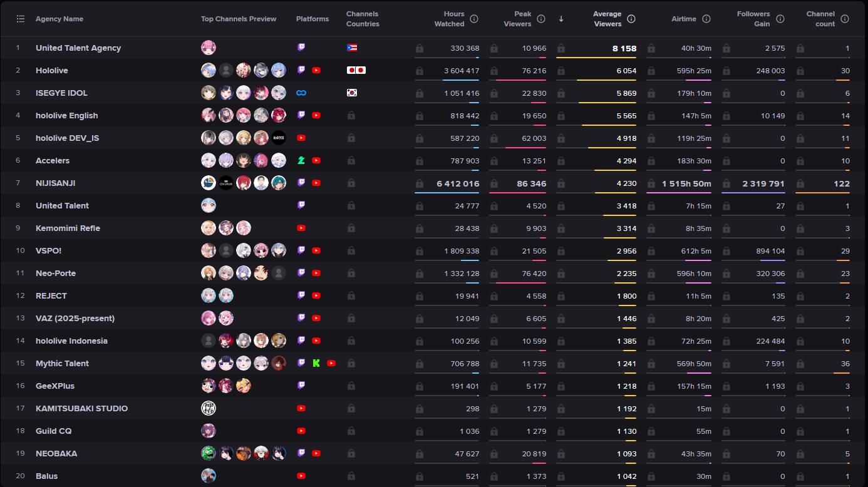Click the Airtime info icon
The height and width of the screenshot is (487, 868).
[706, 19]
